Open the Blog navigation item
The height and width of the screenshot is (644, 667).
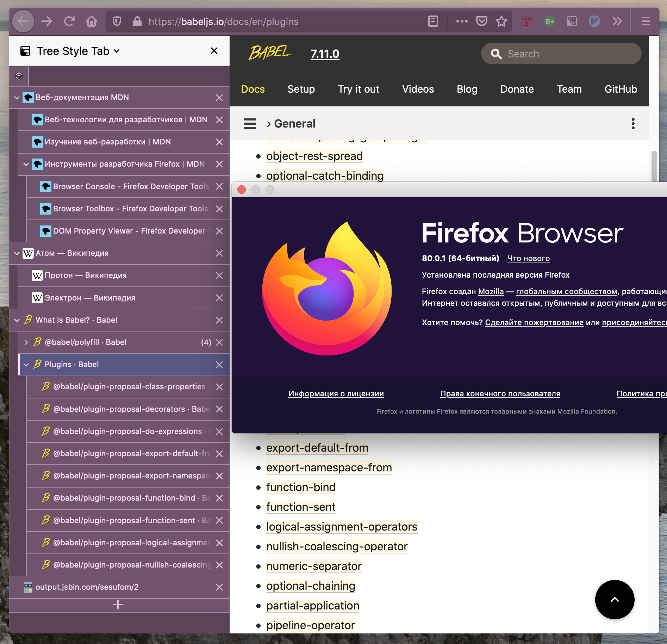(467, 89)
